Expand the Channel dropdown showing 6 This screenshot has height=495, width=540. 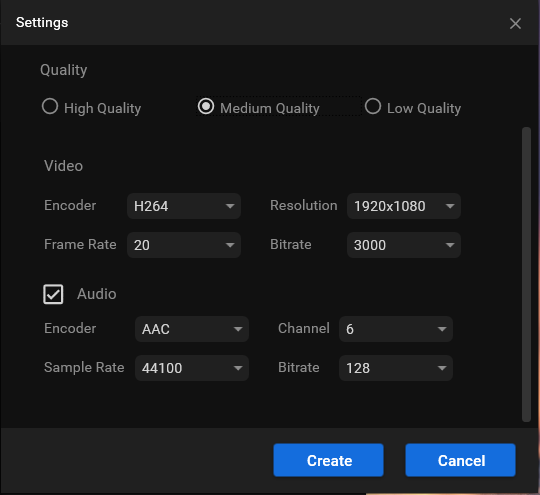(396, 329)
